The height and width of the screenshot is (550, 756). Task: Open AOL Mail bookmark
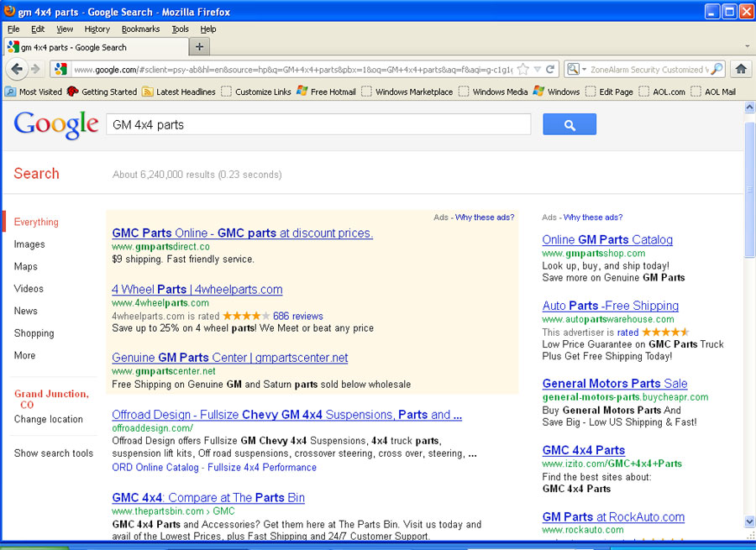tap(713, 92)
